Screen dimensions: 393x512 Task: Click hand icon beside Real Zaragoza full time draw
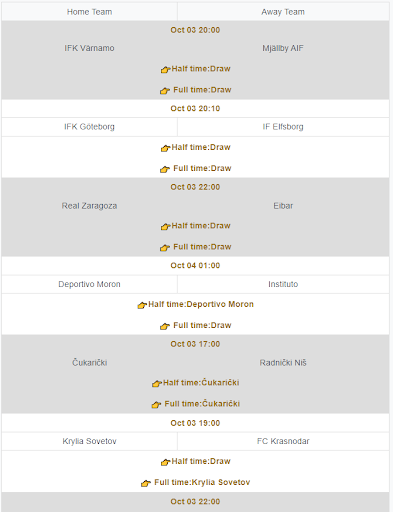tap(165, 248)
